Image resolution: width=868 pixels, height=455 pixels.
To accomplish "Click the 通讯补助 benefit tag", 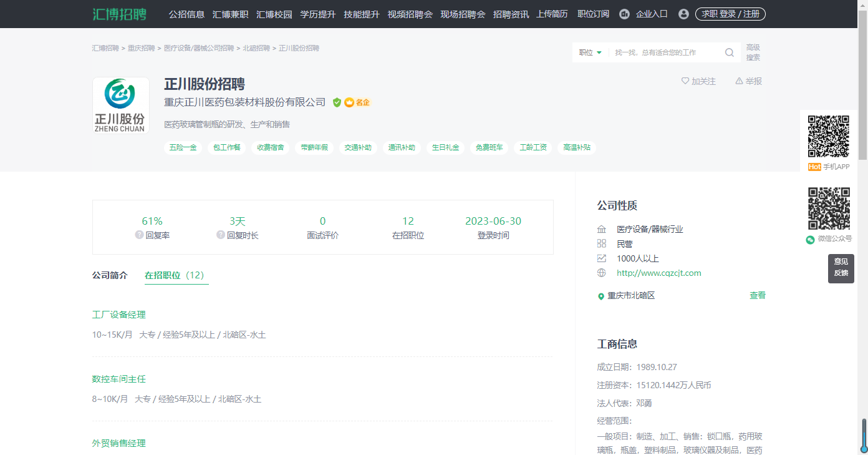I will pyautogui.click(x=402, y=148).
